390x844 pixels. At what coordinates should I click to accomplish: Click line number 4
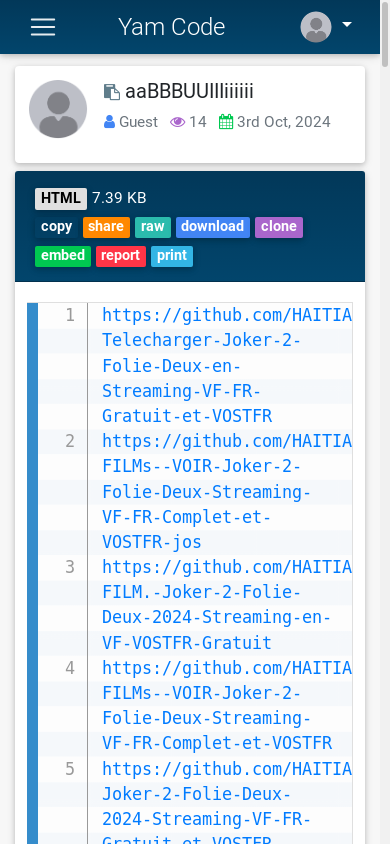pos(70,668)
